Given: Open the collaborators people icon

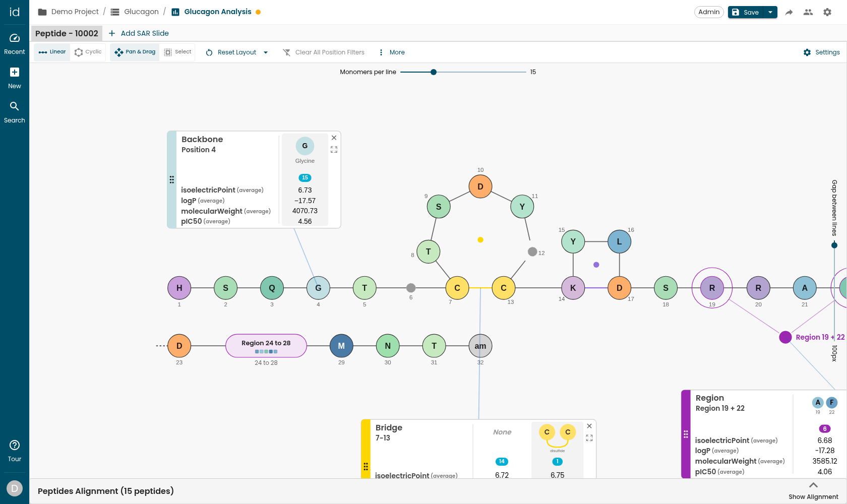Looking at the screenshot, I should (x=808, y=12).
